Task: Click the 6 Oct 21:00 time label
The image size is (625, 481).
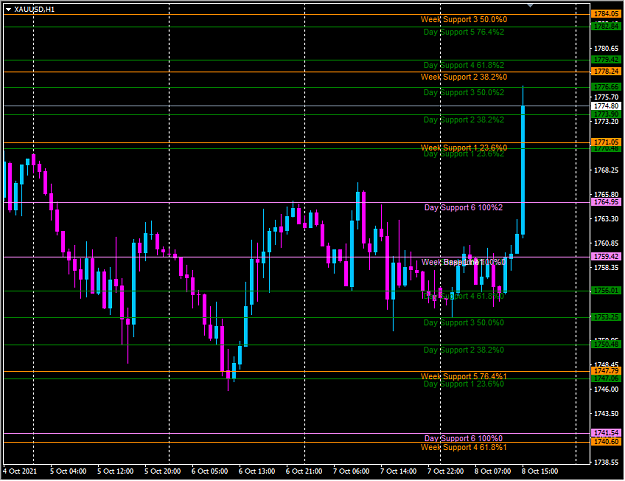Action: point(304,471)
